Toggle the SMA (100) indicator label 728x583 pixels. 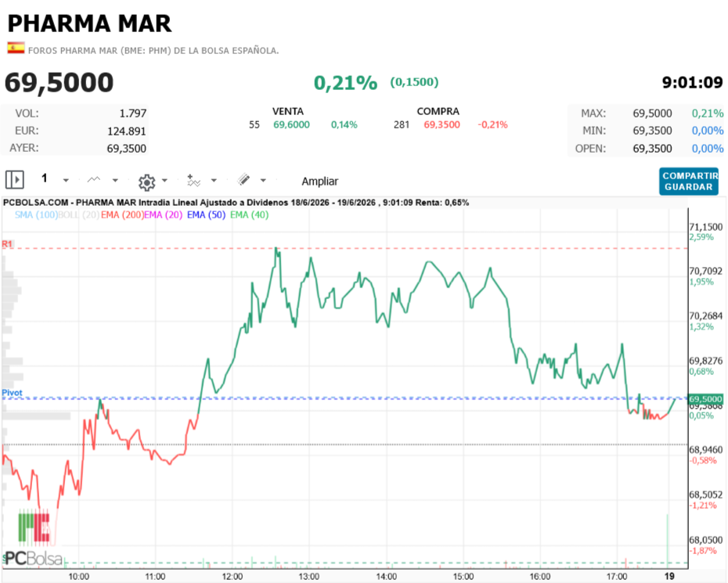36,215
